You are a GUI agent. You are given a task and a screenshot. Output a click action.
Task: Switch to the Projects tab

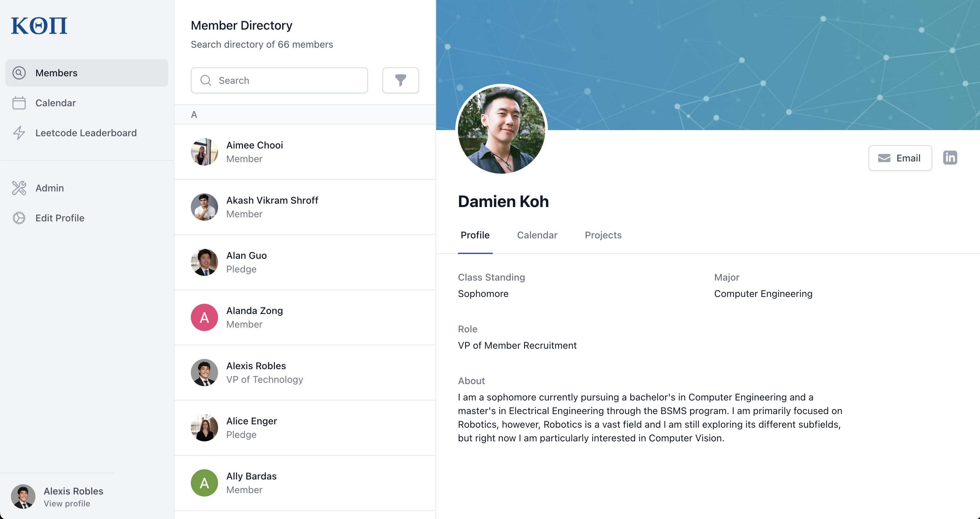(x=602, y=235)
